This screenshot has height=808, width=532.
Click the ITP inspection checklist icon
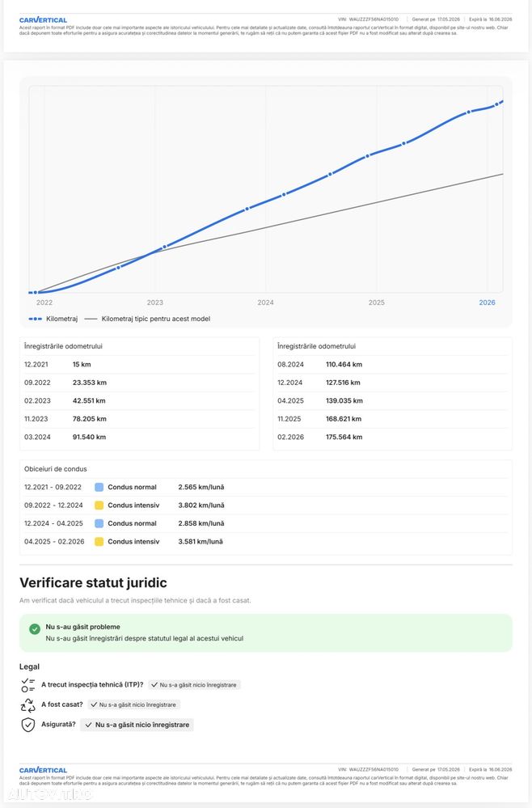[27, 685]
